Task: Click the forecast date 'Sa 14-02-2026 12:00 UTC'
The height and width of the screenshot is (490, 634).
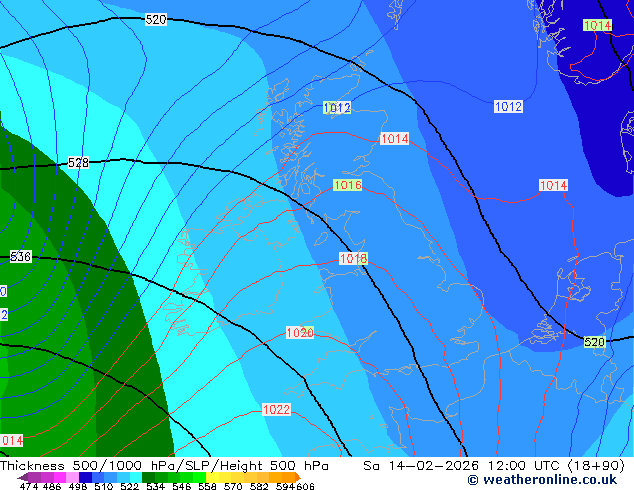Action: click(x=461, y=466)
